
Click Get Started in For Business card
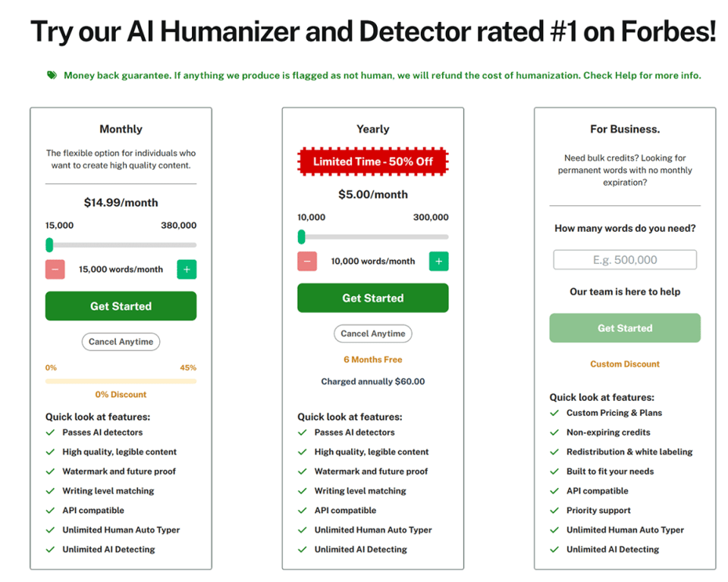[x=625, y=328]
